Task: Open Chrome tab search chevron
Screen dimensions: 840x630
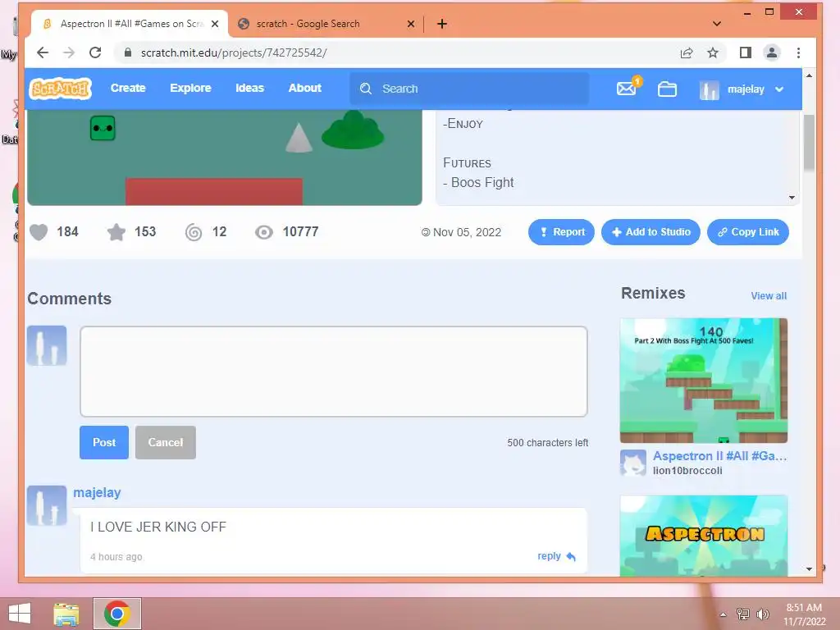Action: point(717,24)
